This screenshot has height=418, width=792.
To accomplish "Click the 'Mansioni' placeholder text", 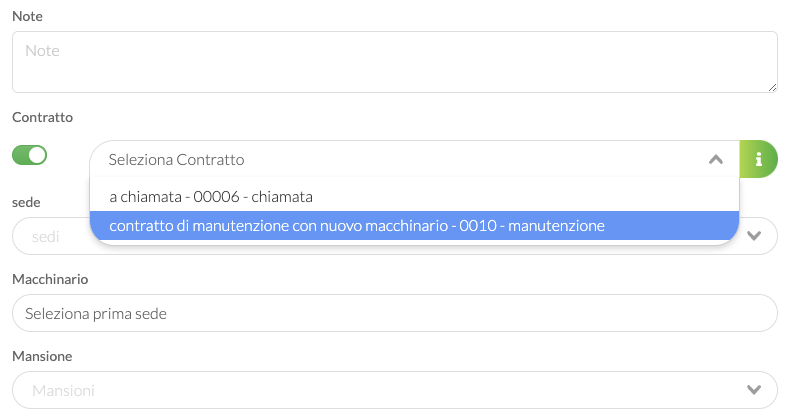I will tap(63, 390).
